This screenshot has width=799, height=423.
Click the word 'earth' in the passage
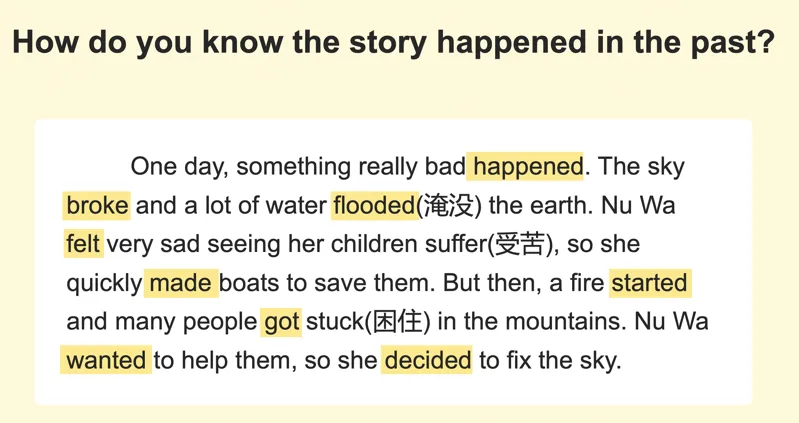(x=561, y=205)
